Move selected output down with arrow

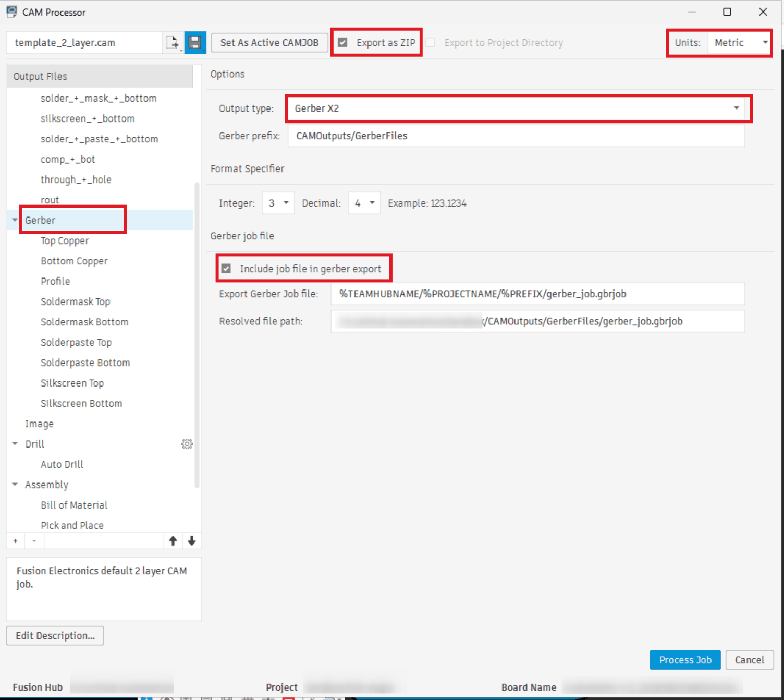(x=192, y=541)
